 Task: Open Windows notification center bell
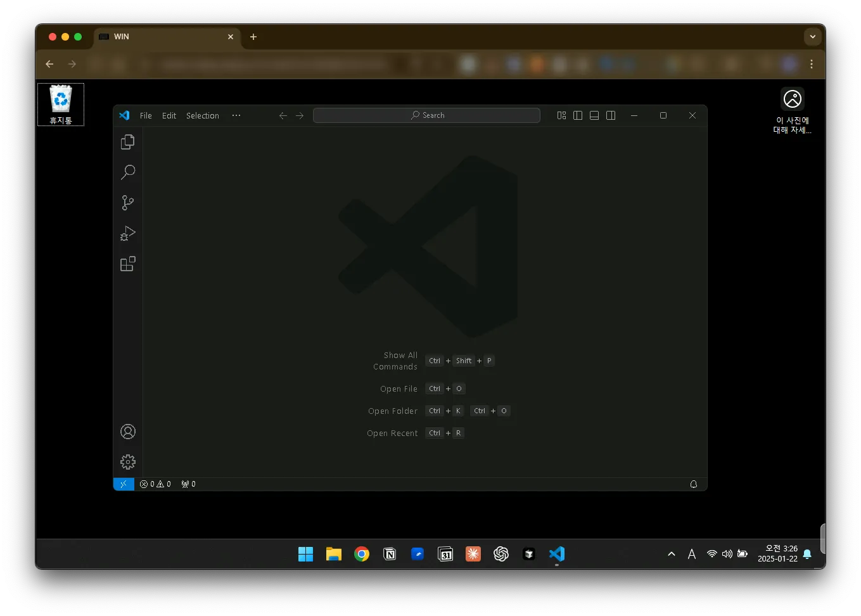point(807,554)
